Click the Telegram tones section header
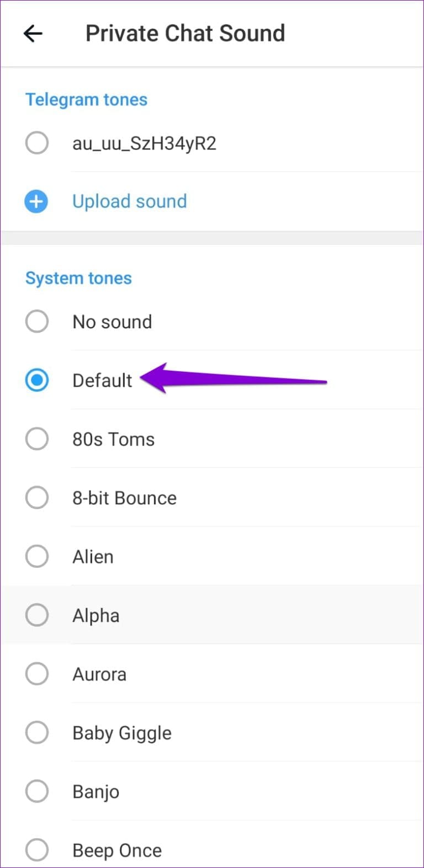424x868 pixels. pos(86,99)
